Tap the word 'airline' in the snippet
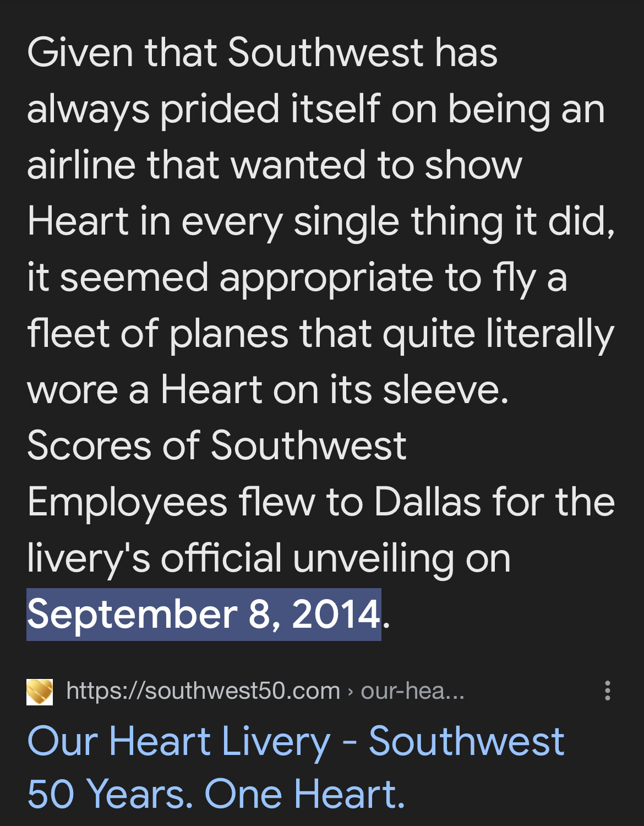The image size is (644, 826). [81, 165]
